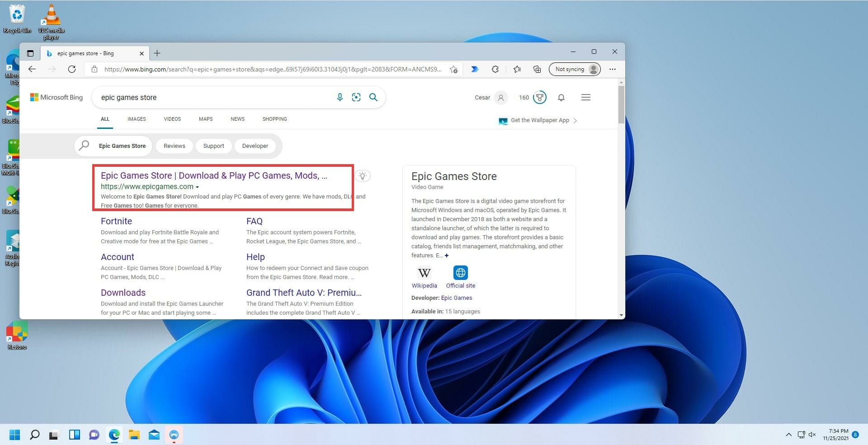Image resolution: width=868 pixels, height=445 pixels.
Task: Open the FAQ sublink
Action: point(254,221)
